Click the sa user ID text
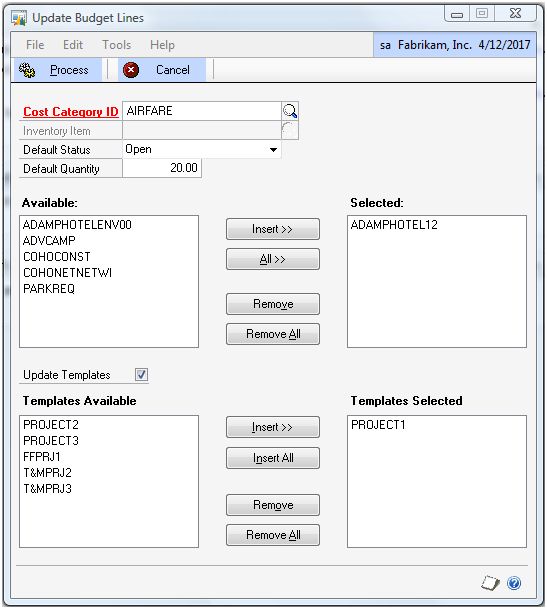Image resolution: width=547 pixels, height=609 pixels. 385,45
